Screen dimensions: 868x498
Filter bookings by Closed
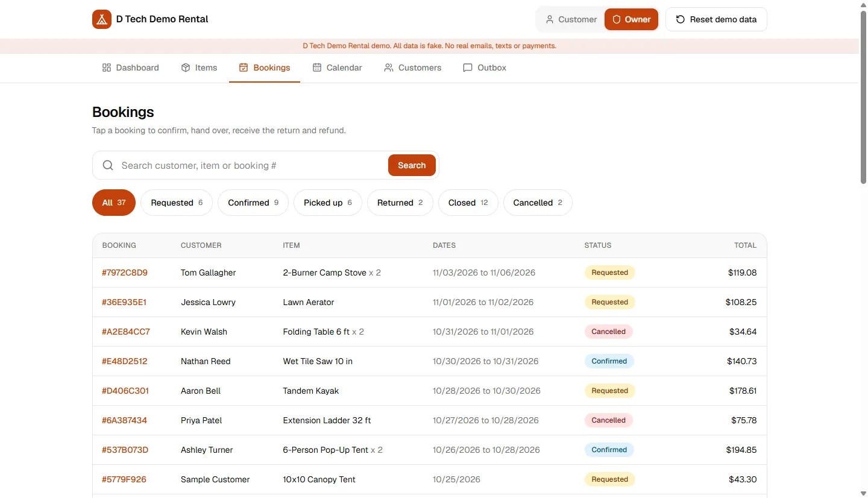(x=468, y=203)
